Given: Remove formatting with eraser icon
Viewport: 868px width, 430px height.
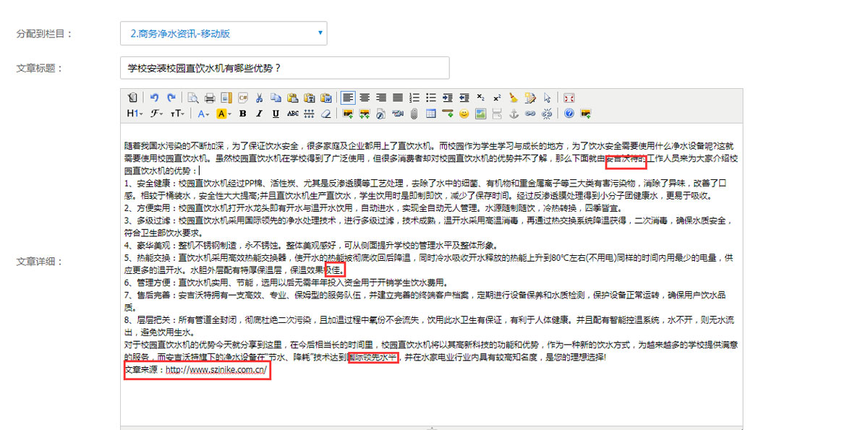Looking at the screenshot, I should (x=325, y=113).
